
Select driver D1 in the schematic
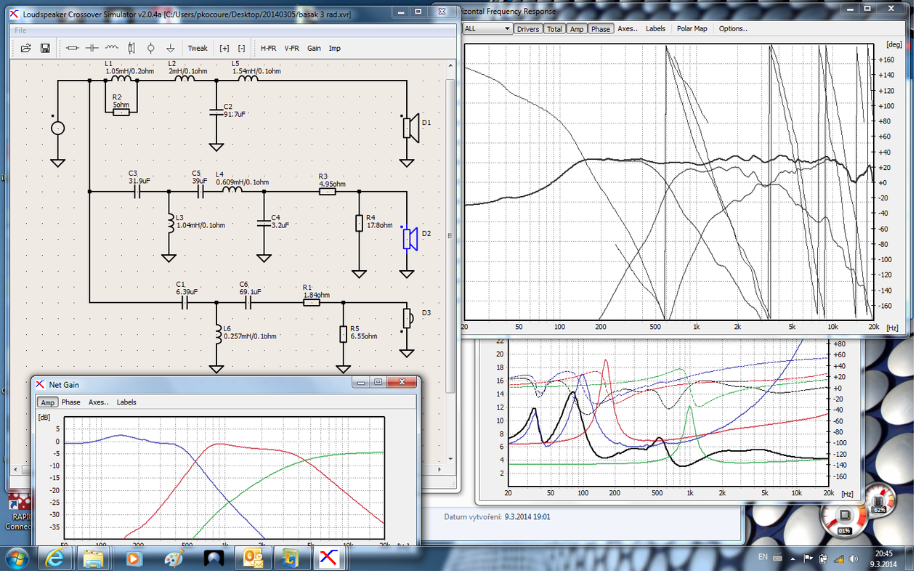point(412,127)
